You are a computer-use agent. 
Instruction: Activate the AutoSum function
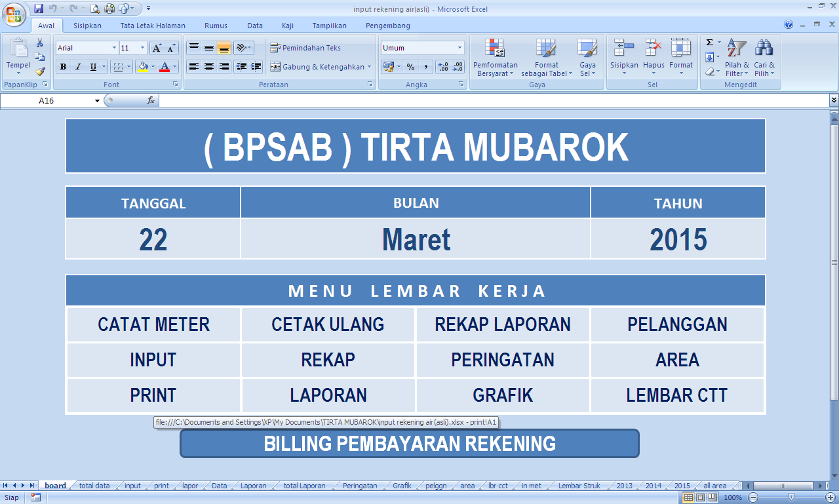(709, 43)
